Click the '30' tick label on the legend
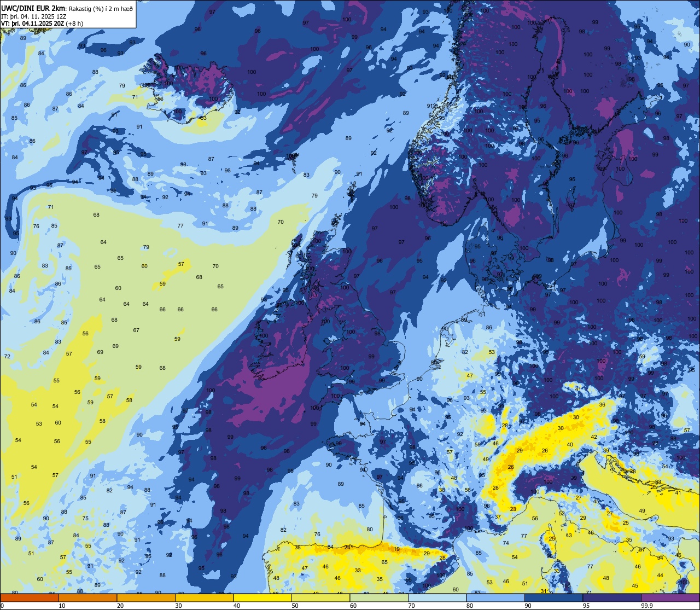This screenshot has width=700, height=610. (x=178, y=606)
